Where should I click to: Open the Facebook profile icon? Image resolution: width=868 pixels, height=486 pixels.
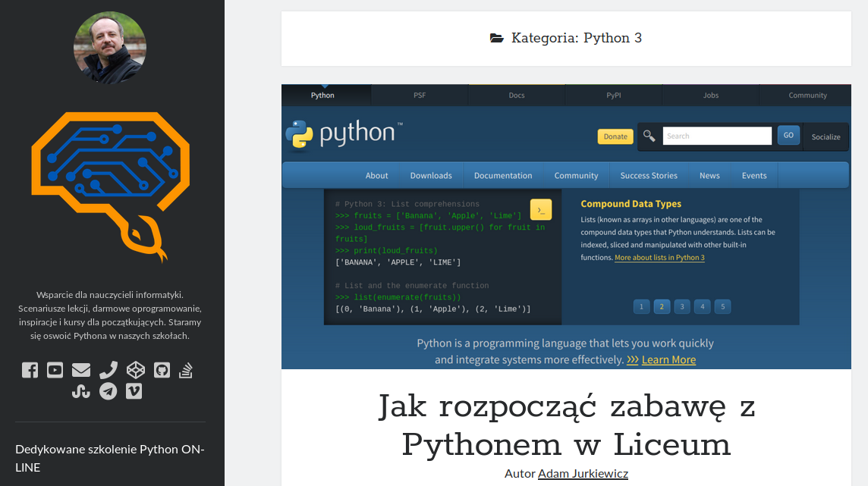pos(30,370)
